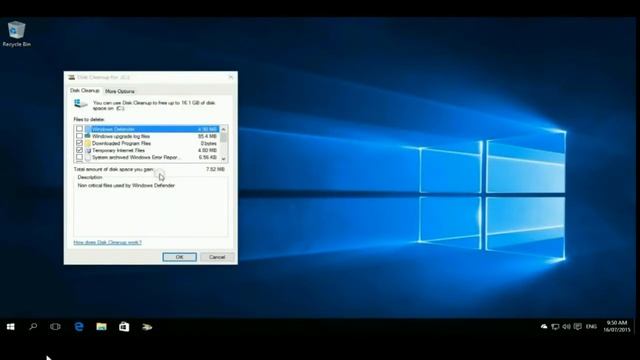
Task: Click the 7.52 MB total value
Action: 215,169
